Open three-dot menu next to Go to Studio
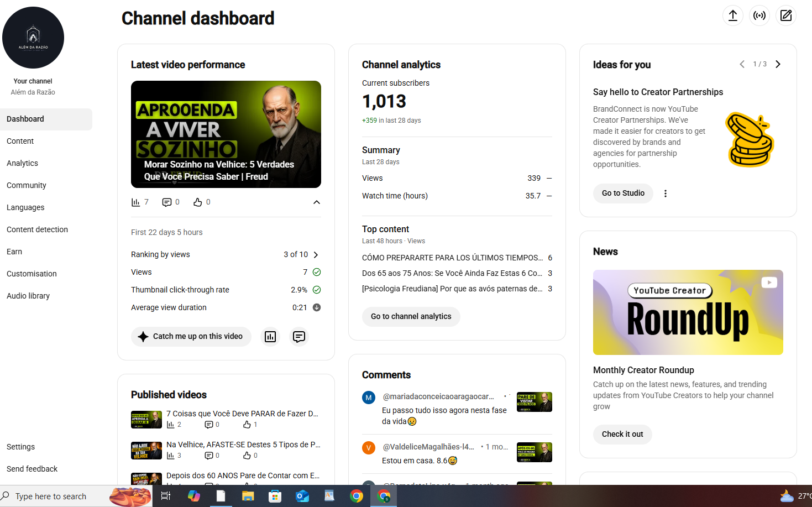 (666, 194)
